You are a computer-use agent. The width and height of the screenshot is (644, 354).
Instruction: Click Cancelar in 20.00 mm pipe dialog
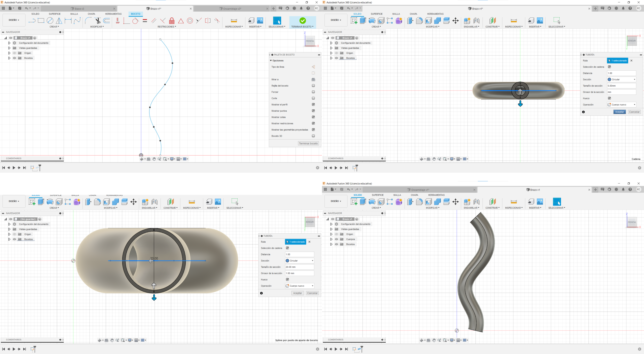[x=312, y=293]
